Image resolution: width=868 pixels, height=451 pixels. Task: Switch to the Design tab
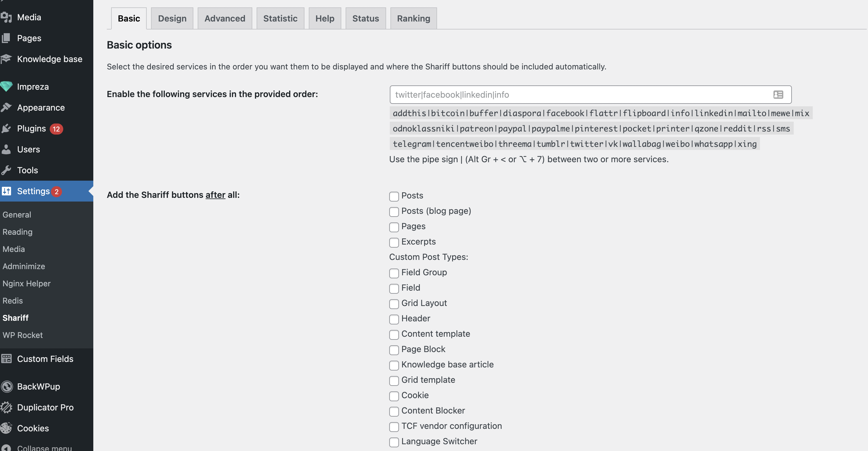click(x=172, y=18)
